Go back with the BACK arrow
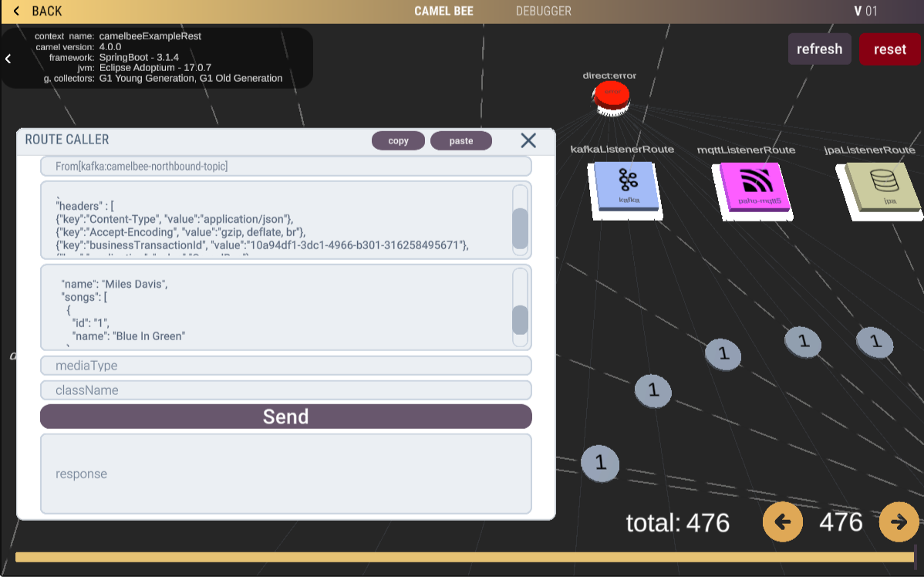 pos(36,12)
